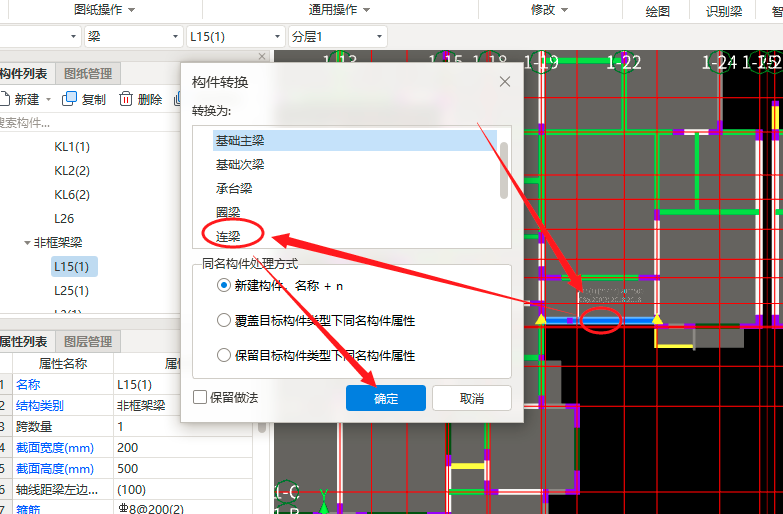Select L25(1) in the component tree
The height and width of the screenshot is (514, 783).
(x=71, y=291)
